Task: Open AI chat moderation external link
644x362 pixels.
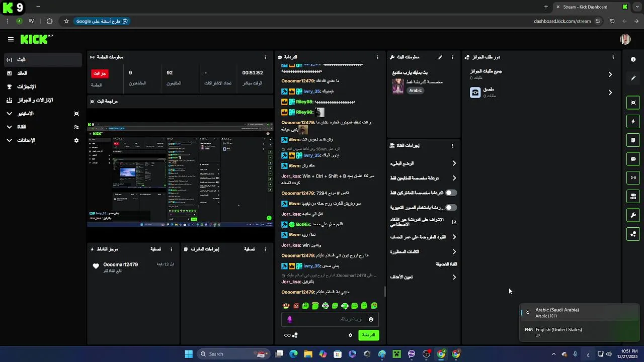Action: [454, 222]
